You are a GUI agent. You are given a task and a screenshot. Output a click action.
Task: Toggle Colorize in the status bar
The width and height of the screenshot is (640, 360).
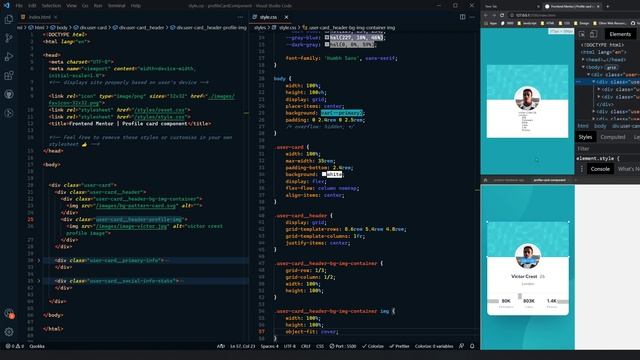[x=373, y=346]
